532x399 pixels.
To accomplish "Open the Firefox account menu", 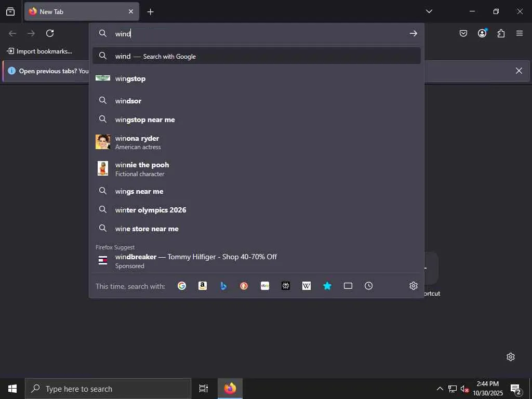I will [482, 33].
